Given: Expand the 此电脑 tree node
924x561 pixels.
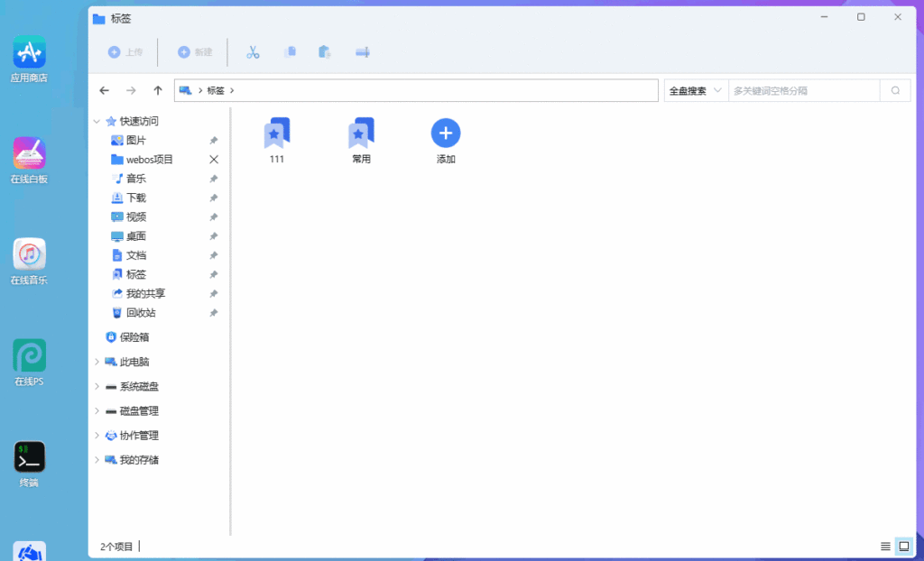Looking at the screenshot, I should click(97, 362).
